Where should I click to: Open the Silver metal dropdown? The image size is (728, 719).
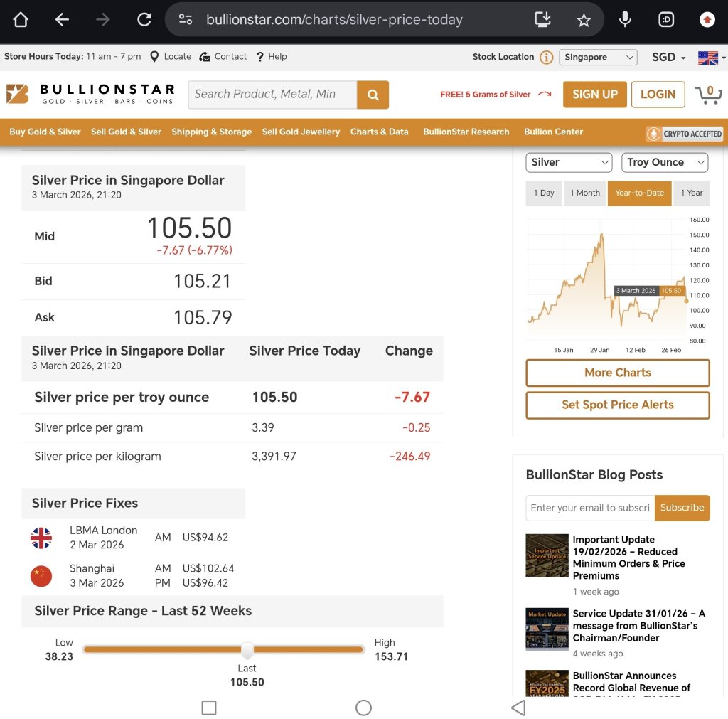tap(569, 162)
